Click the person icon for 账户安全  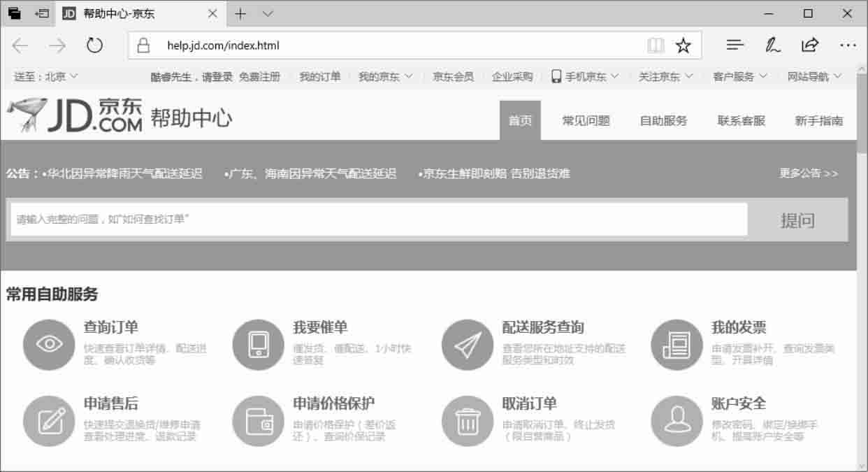(x=677, y=421)
